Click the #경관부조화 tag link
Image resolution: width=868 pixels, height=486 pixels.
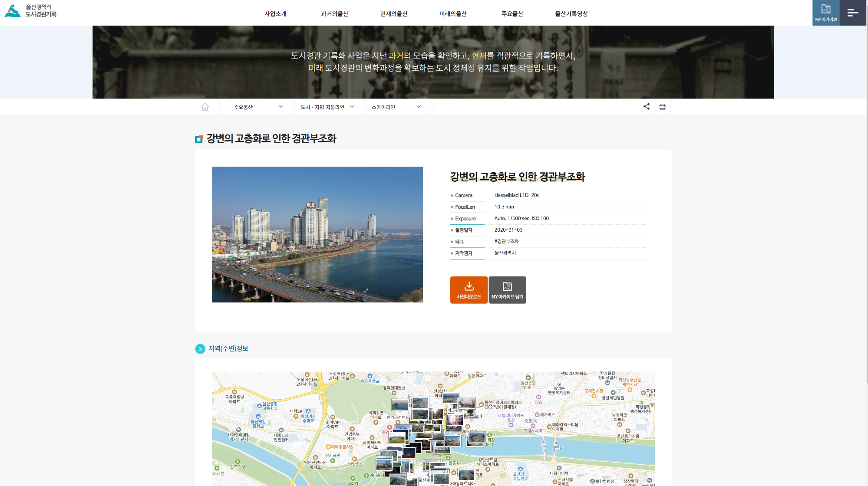coord(506,241)
